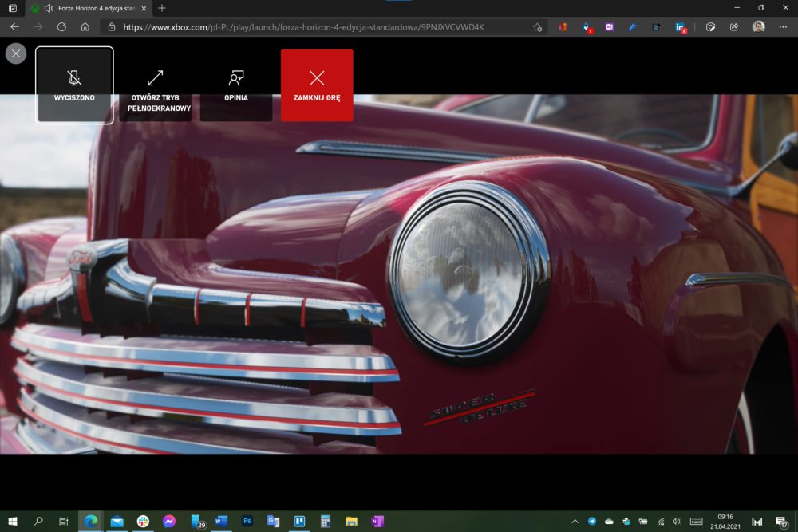Open the LinkedIn extension
The image size is (798, 532).
(681, 27)
